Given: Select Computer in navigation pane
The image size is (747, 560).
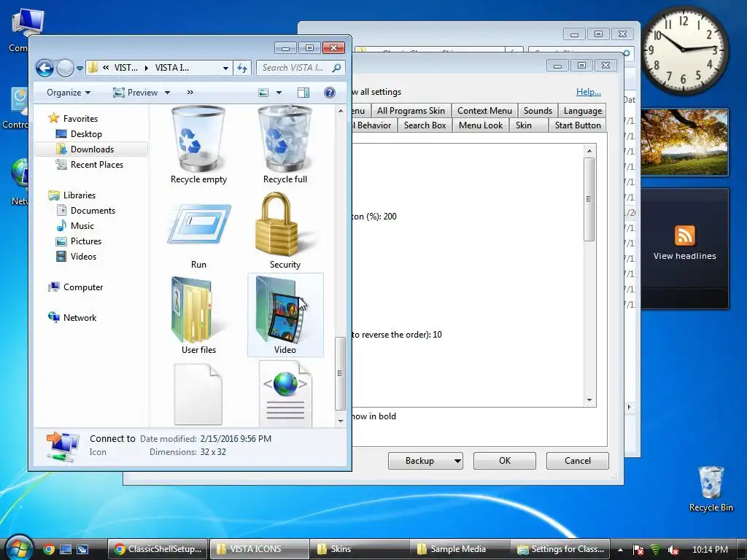Looking at the screenshot, I should pos(75,287).
